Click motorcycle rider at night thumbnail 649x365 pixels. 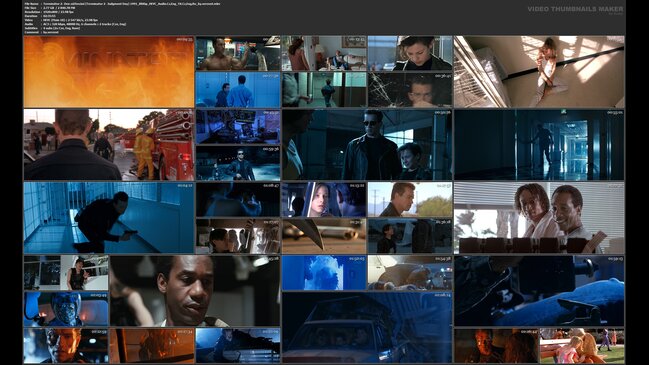(x=238, y=163)
